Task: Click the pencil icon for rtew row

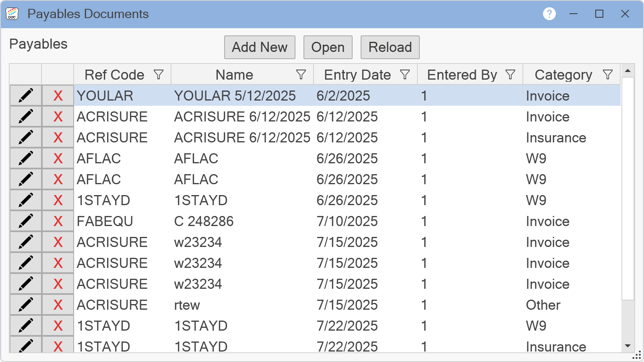Action: tap(26, 305)
